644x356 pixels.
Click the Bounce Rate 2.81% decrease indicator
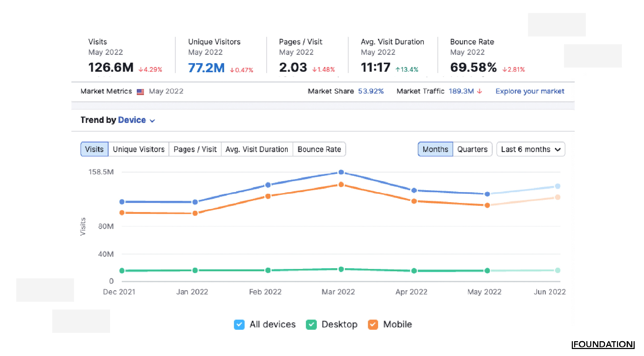tap(513, 69)
